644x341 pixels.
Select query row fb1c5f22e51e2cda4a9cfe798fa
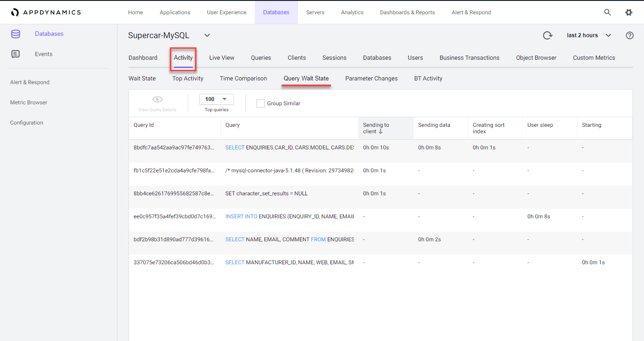pos(381,174)
